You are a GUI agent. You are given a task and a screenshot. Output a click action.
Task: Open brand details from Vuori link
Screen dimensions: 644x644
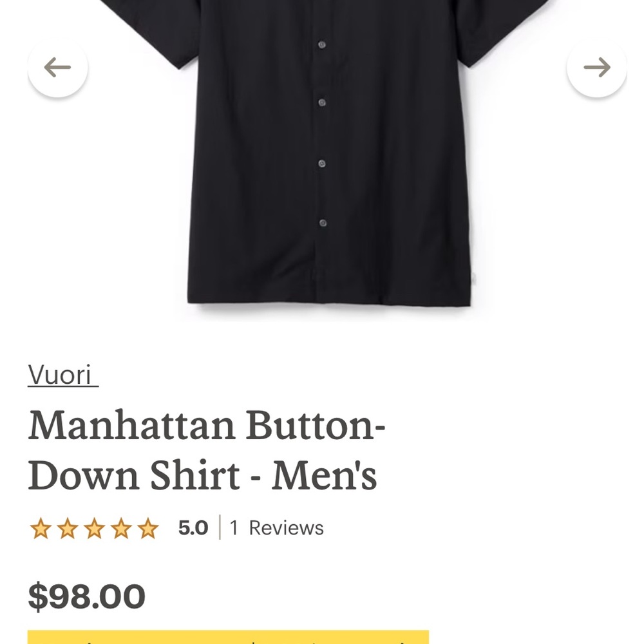coord(61,375)
